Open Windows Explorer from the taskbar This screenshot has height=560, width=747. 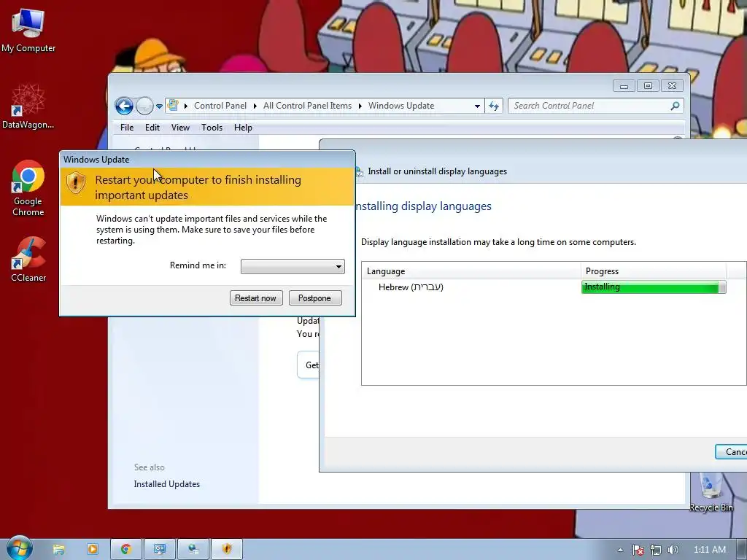(x=58, y=550)
